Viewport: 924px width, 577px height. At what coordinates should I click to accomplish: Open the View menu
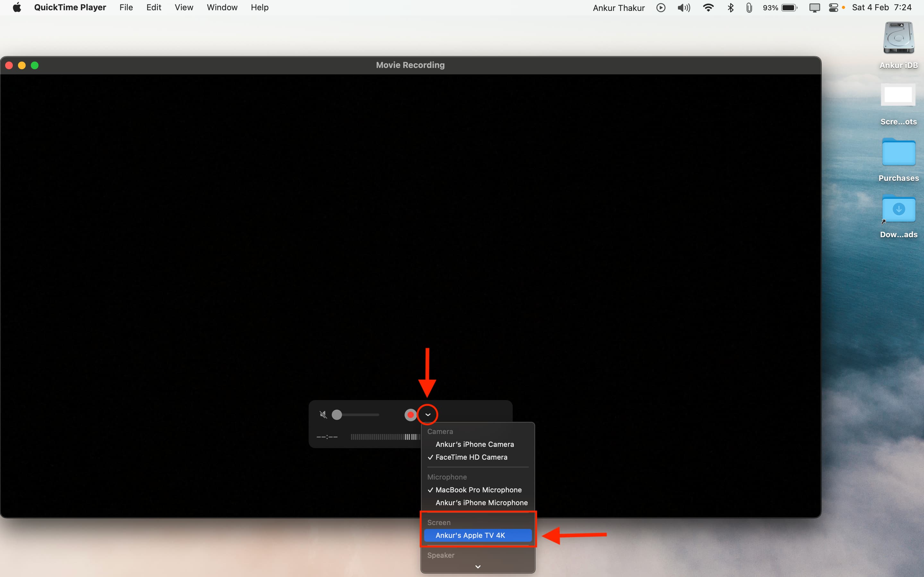click(x=184, y=8)
